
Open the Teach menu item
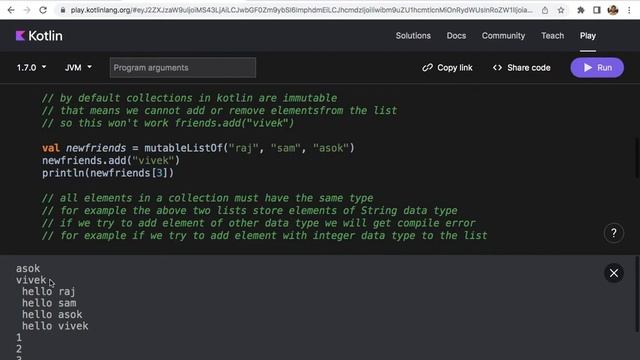point(553,36)
